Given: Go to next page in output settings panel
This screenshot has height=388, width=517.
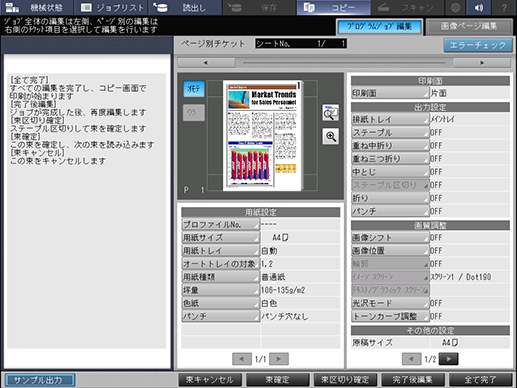Looking at the screenshot, I should point(448,359).
